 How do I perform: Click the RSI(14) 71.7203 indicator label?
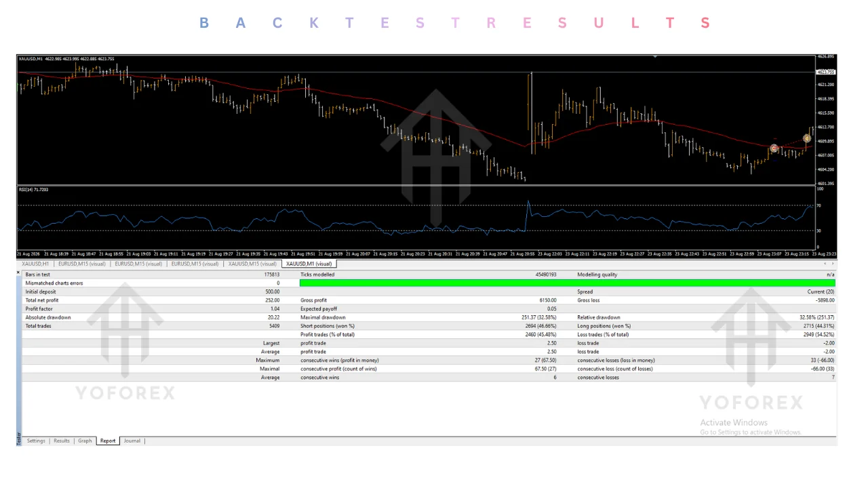point(33,189)
